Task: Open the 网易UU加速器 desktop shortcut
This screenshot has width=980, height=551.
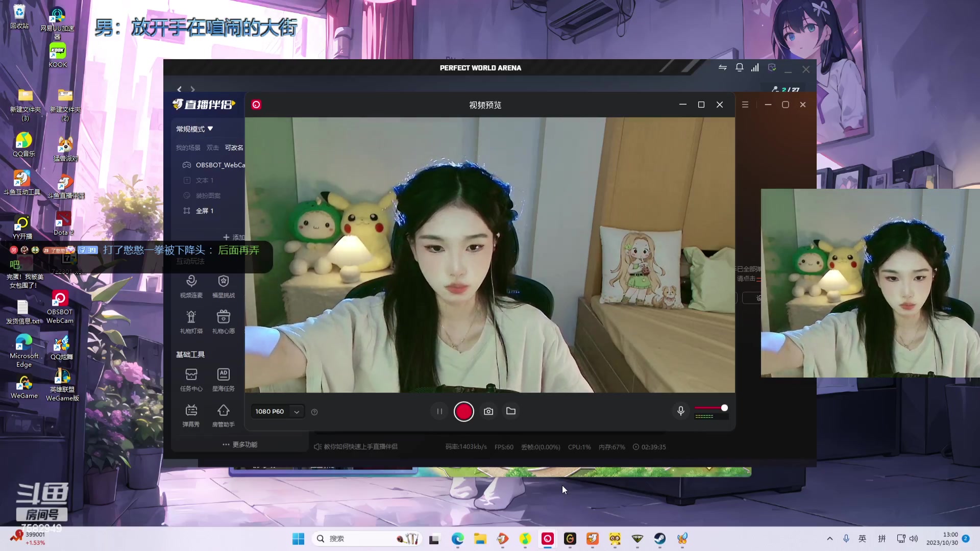Action: click(x=57, y=23)
